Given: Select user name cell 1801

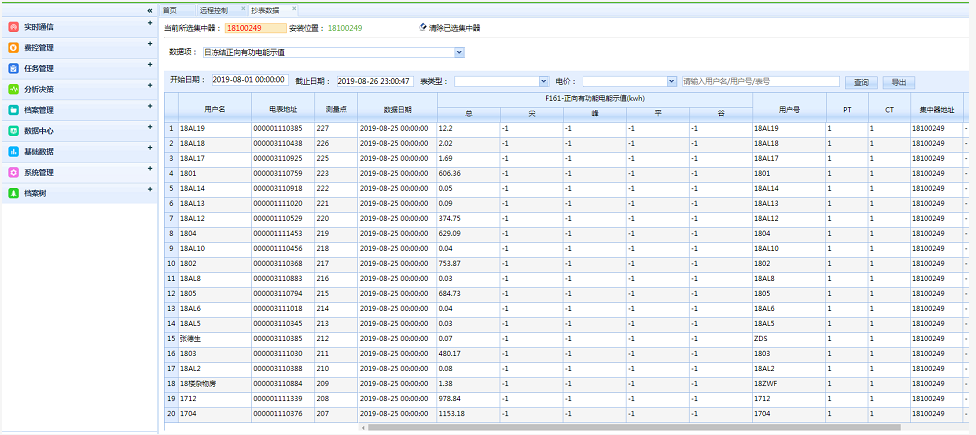Looking at the screenshot, I should click(215, 173).
